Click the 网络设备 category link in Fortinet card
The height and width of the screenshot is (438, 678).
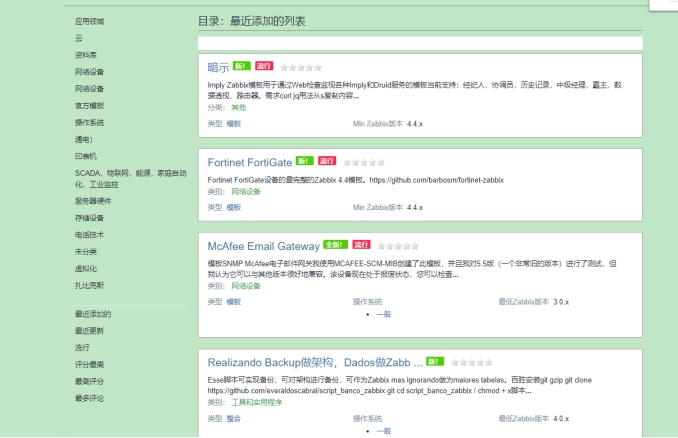coord(246,192)
